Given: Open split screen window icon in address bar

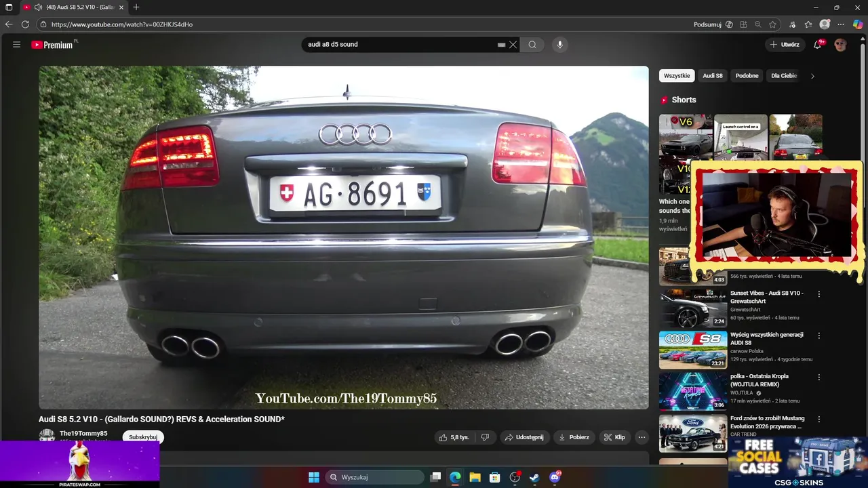Looking at the screenshot, I should [744, 24].
